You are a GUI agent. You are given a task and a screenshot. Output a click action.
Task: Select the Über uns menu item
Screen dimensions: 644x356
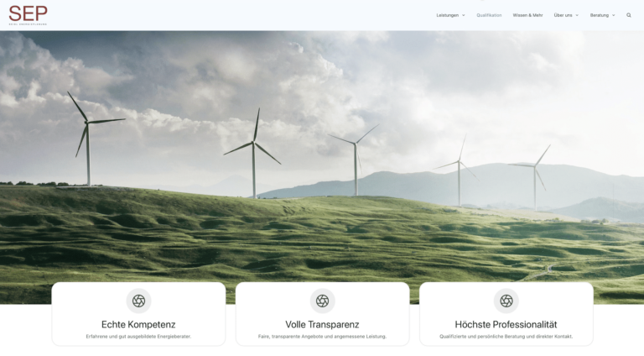tap(563, 15)
